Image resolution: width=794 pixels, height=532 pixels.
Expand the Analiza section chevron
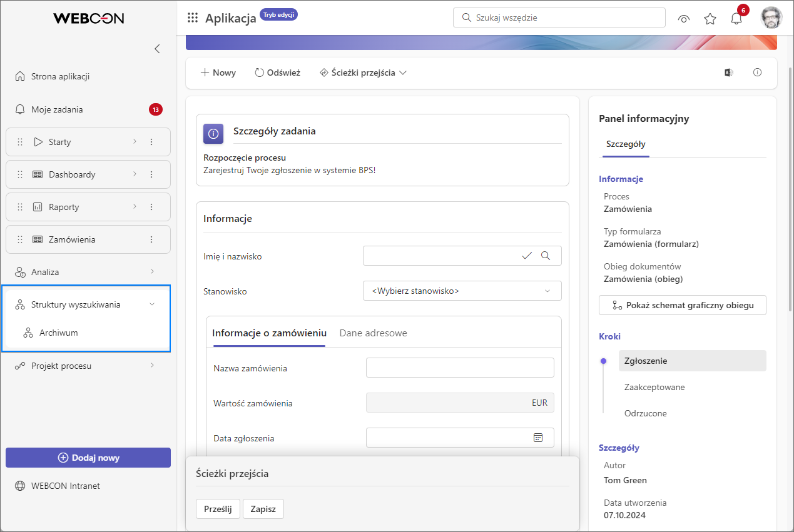(152, 271)
